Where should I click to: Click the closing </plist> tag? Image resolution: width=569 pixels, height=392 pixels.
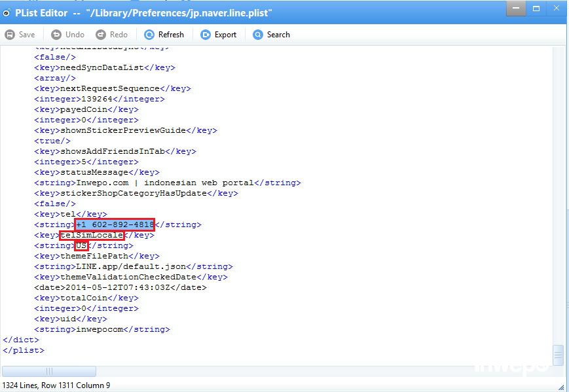coord(23,350)
